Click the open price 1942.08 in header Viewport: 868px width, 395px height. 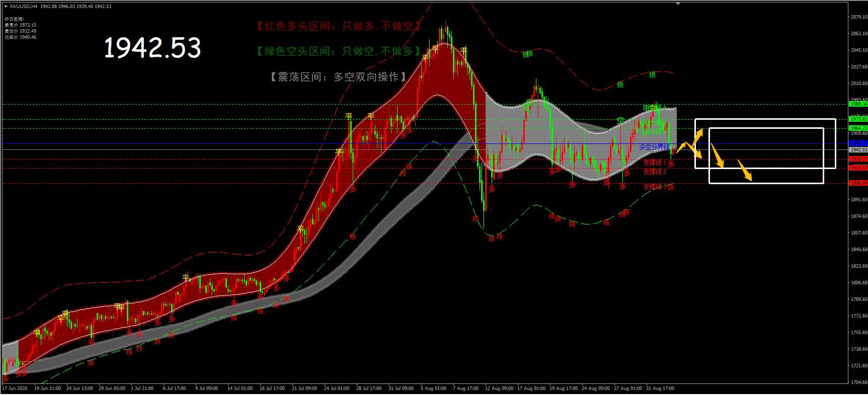48,7
